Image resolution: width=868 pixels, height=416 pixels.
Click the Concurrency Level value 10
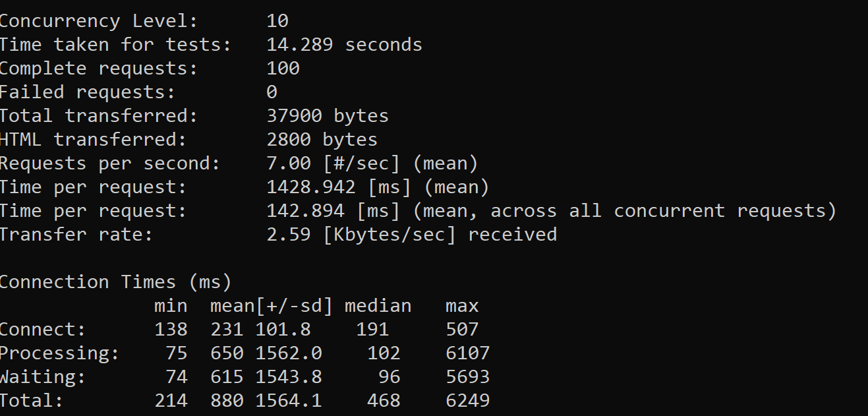[277, 21]
